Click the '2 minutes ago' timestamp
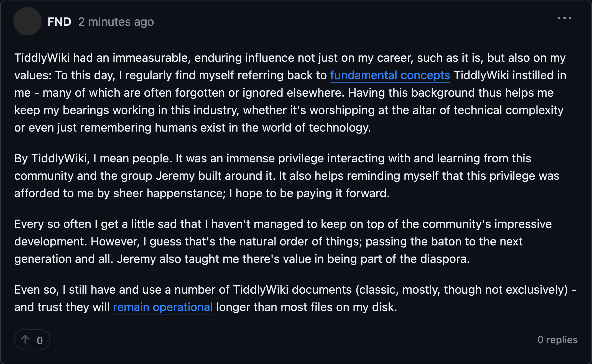 pyautogui.click(x=116, y=22)
